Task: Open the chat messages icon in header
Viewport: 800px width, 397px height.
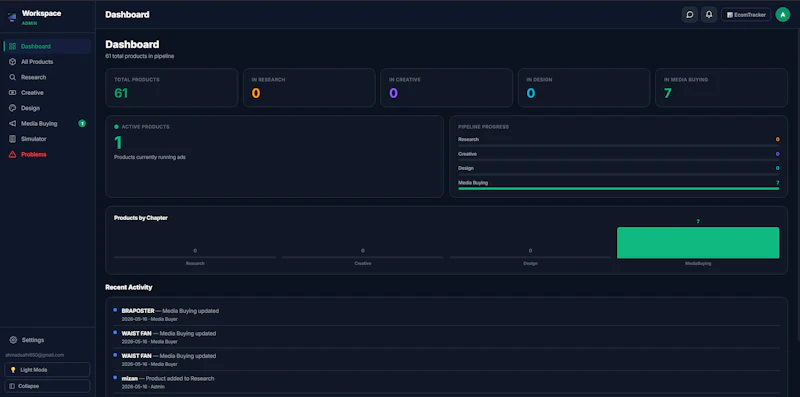Action: (690, 15)
